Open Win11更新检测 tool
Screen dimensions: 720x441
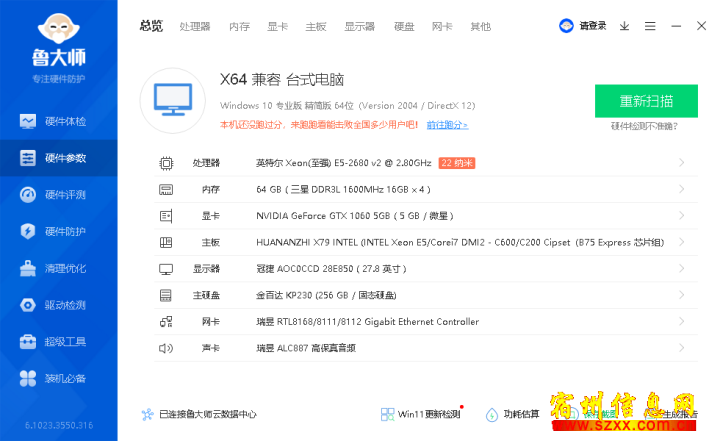421,414
